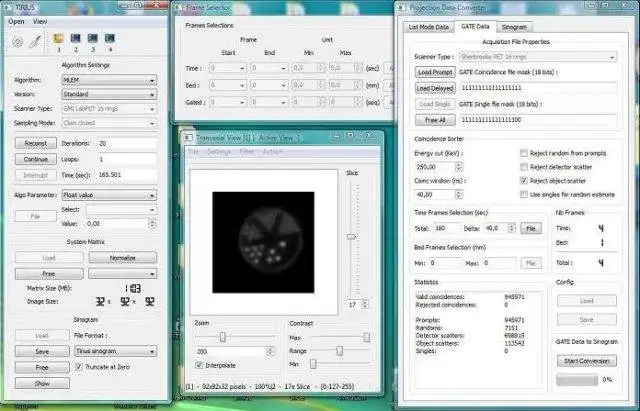The width and height of the screenshot is (640, 411).
Task: Expand the Algo Parameter Float value dropdown
Action: point(109,195)
